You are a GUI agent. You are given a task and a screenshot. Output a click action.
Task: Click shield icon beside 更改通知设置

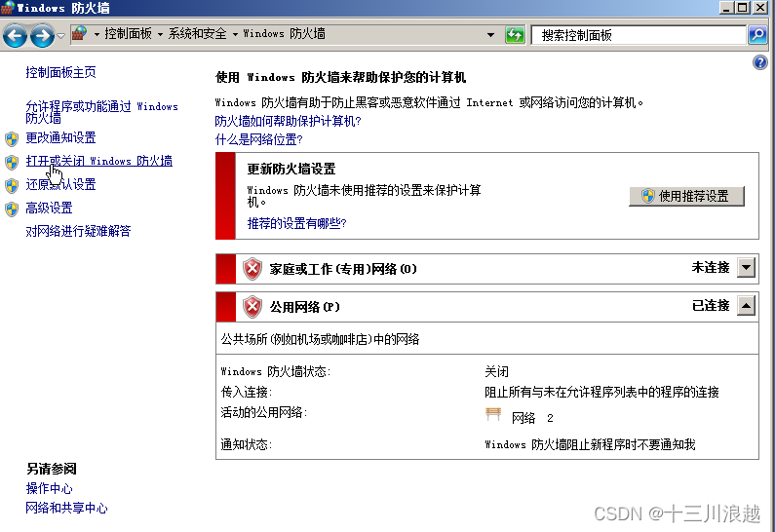12,138
